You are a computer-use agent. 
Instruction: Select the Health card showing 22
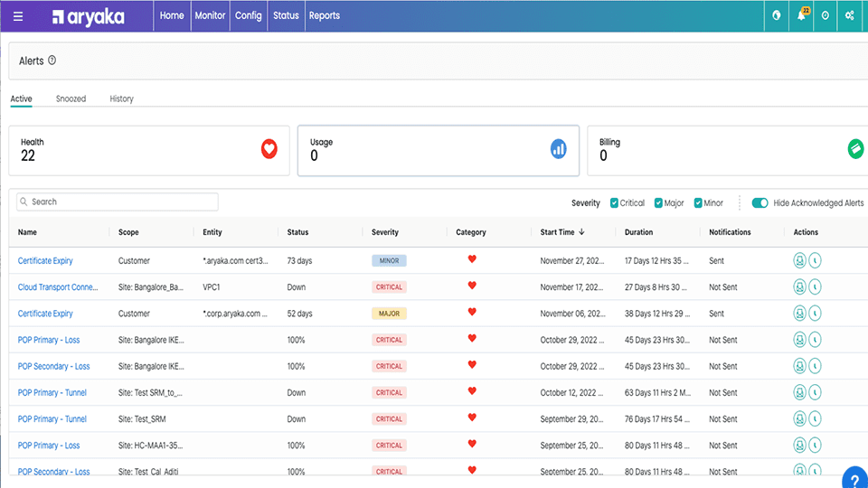point(149,151)
